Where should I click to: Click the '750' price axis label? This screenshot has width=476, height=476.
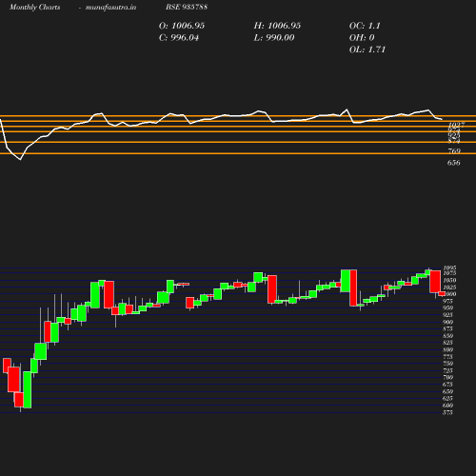(x=447, y=364)
